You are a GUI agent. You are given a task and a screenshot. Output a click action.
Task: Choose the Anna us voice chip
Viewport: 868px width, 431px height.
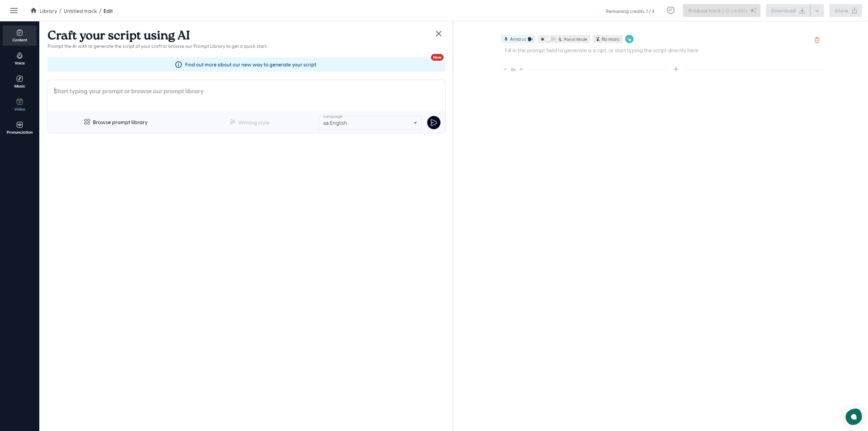tap(518, 39)
